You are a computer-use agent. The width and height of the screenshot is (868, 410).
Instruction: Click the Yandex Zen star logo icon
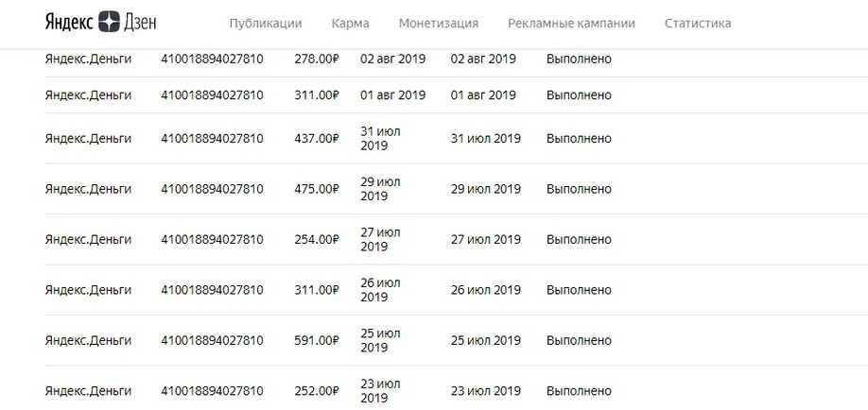109,22
